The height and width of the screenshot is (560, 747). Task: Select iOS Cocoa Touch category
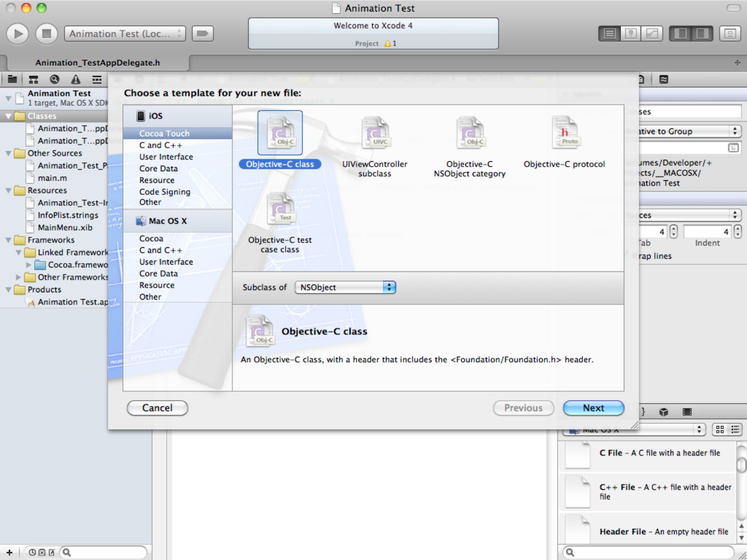[x=178, y=134]
